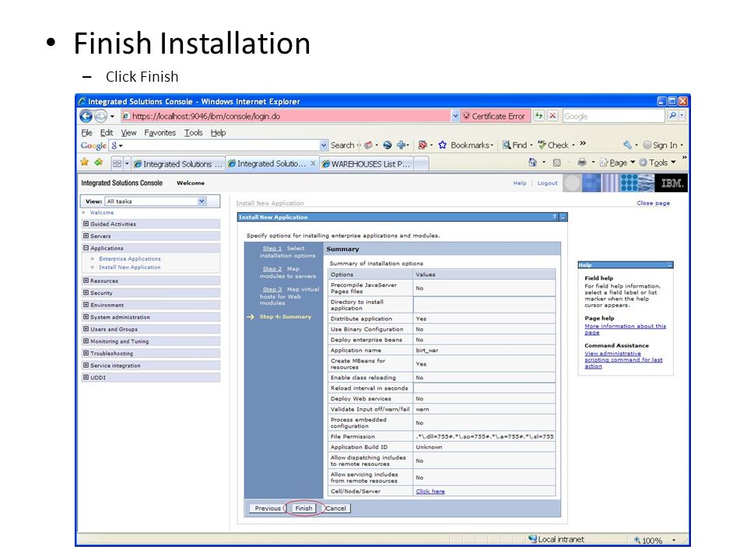
Task: Collapse the Applications tree node
Action: [86, 247]
